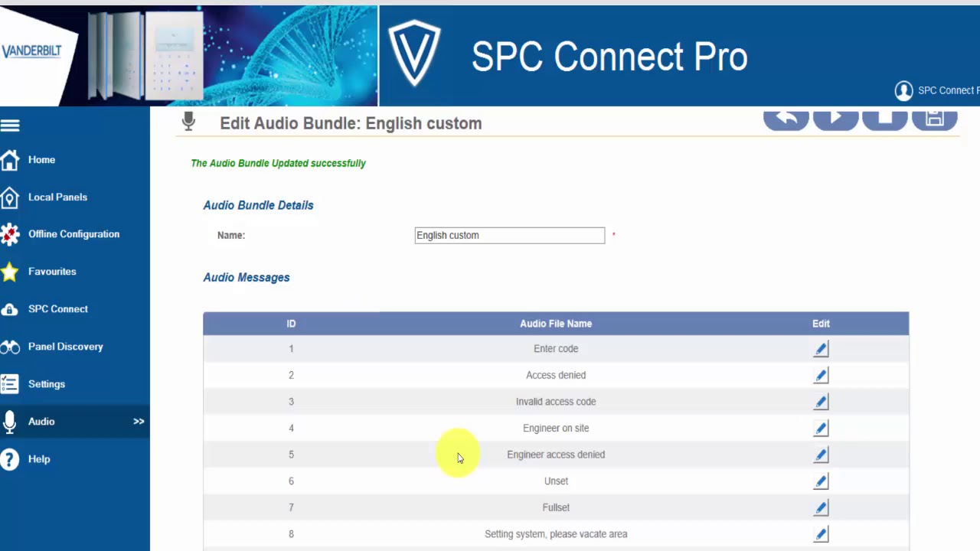The width and height of the screenshot is (980, 551).
Task: Edit the Engineer on site message
Action: tap(821, 429)
